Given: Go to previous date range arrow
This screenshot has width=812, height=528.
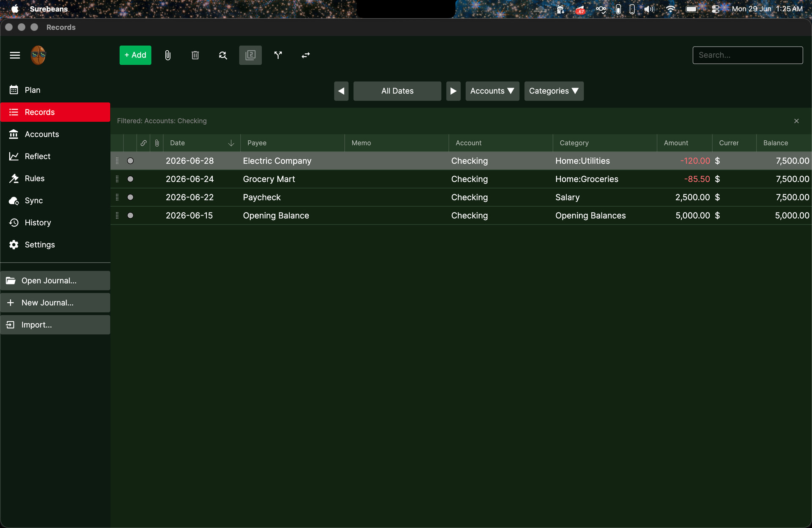Looking at the screenshot, I should (341, 91).
